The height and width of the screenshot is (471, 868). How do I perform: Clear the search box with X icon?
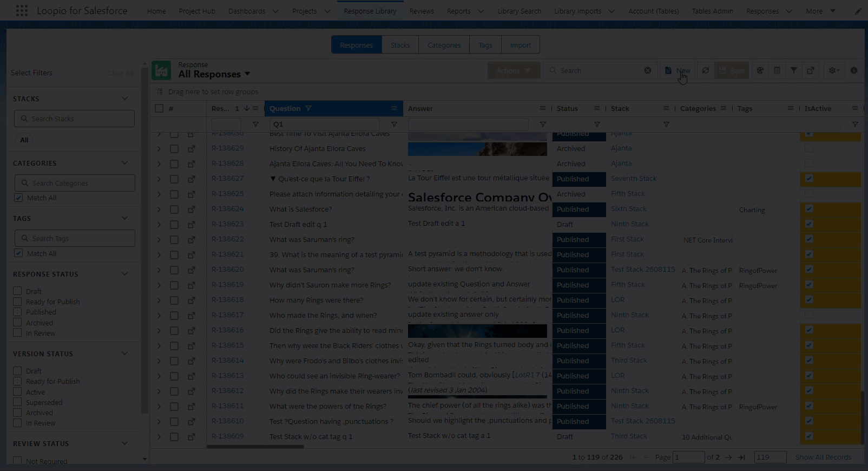648,70
